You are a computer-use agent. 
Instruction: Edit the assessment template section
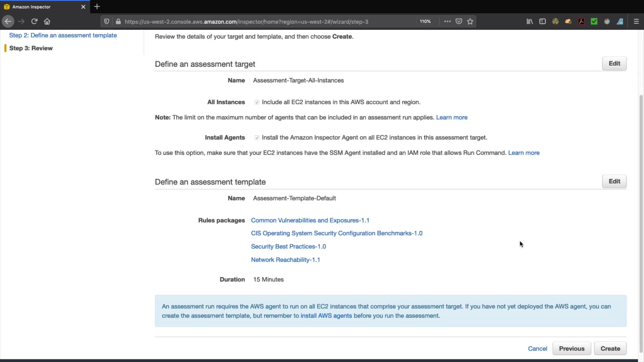tap(614, 181)
